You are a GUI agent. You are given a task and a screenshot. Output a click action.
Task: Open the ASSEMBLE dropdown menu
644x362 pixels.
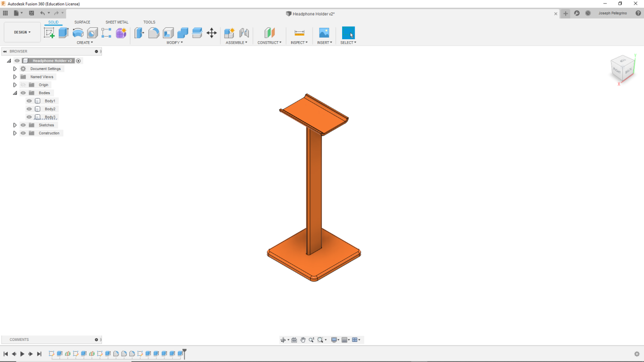tap(236, 43)
